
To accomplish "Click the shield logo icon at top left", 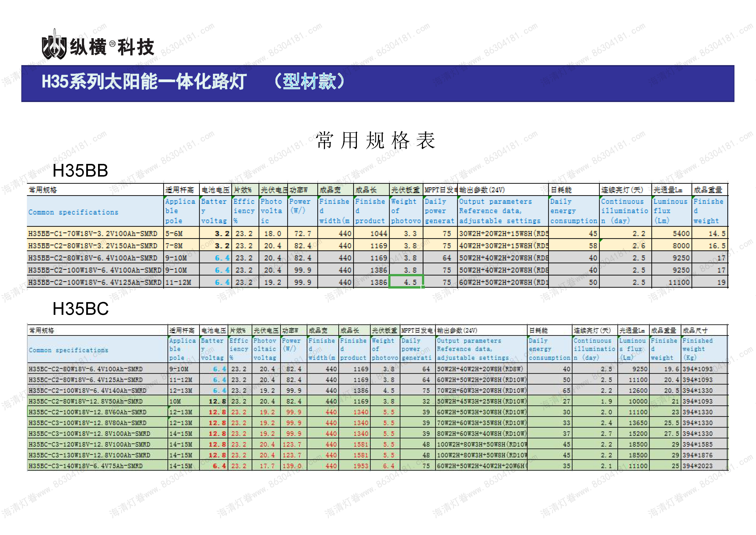I will (54, 46).
